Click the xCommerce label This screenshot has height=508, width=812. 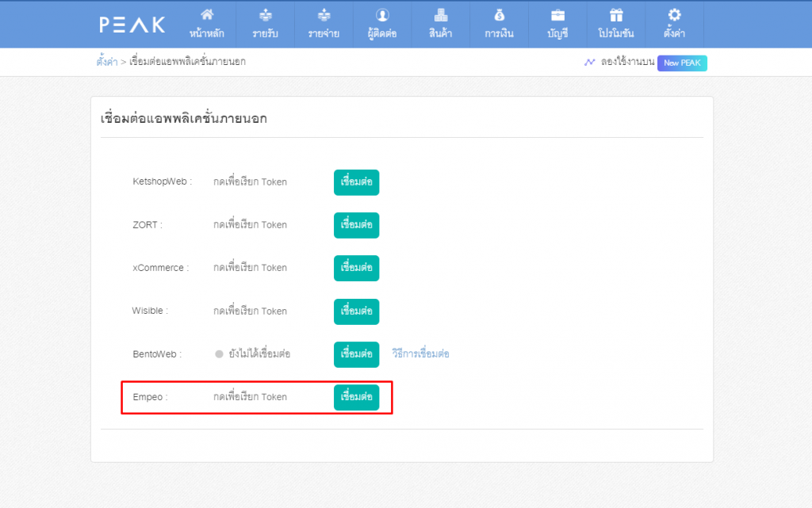click(160, 268)
